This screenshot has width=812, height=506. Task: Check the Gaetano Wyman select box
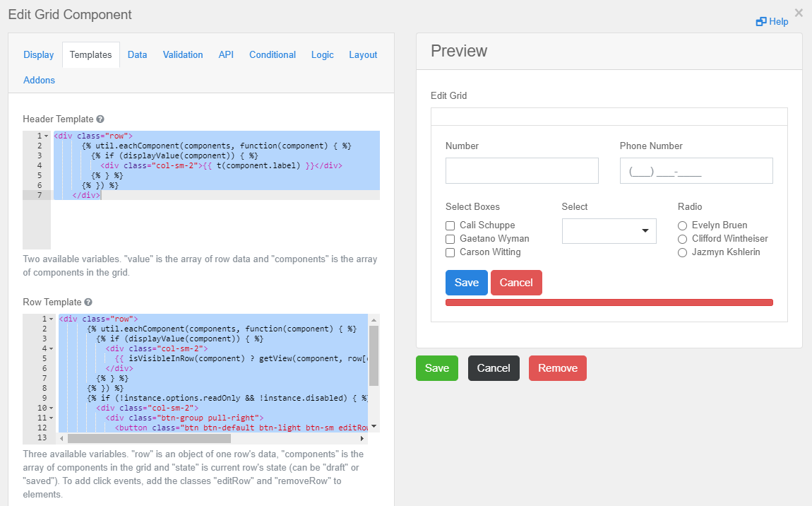pos(450,239)
